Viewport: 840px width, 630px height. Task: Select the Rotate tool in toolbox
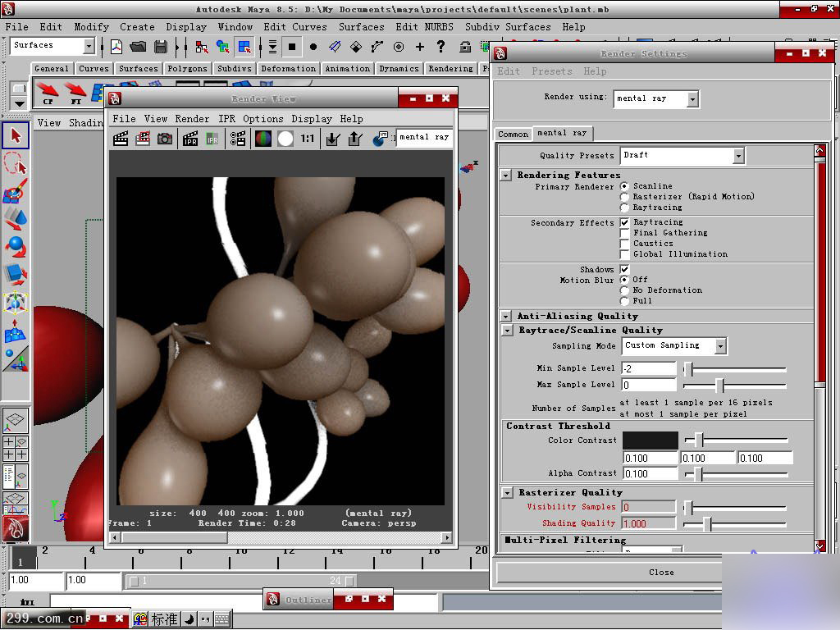(16, 246)
